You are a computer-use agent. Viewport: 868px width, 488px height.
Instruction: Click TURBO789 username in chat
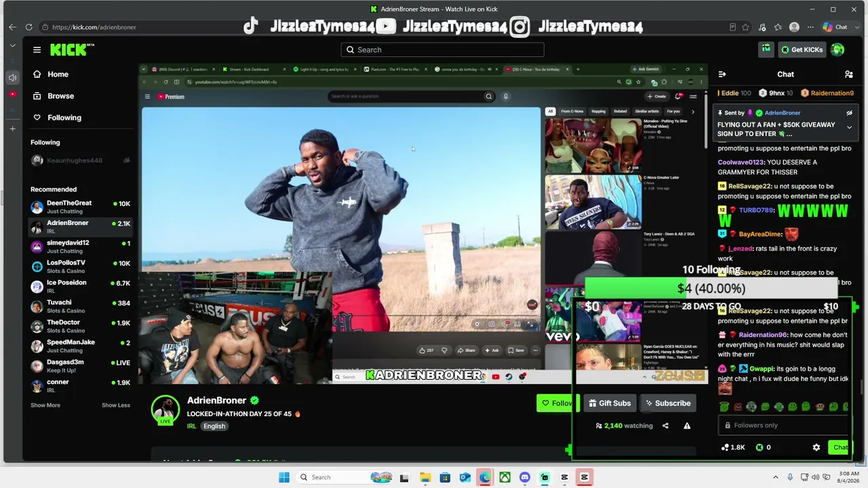[756, 210]
